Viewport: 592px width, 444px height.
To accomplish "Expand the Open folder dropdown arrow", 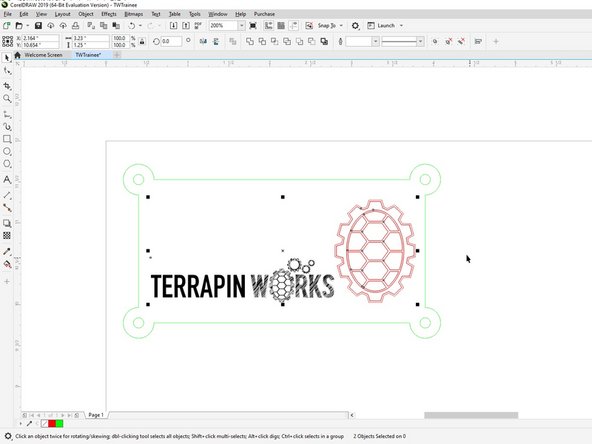I will point(28,26).
